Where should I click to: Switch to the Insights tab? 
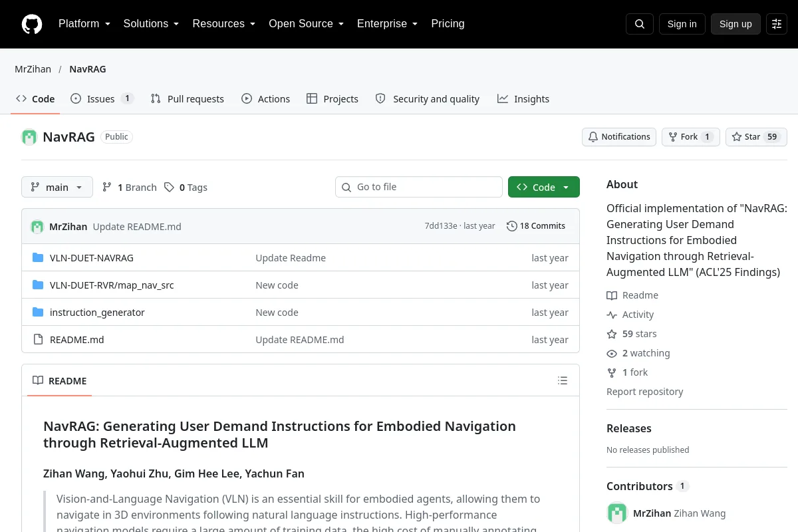(523, 99)
